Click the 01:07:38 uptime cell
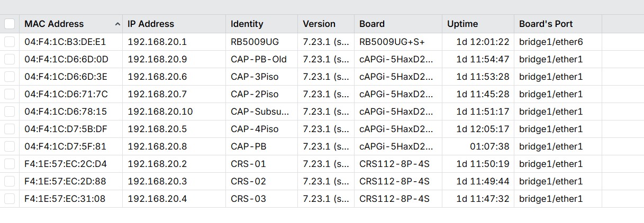Screen dimensions: 644x223 pyautogui.click(x=489, y=146)
